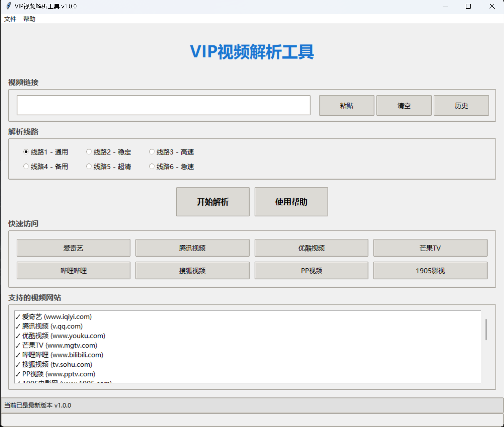
Task: Open the 文件 menu
Action: coord(10,19)
